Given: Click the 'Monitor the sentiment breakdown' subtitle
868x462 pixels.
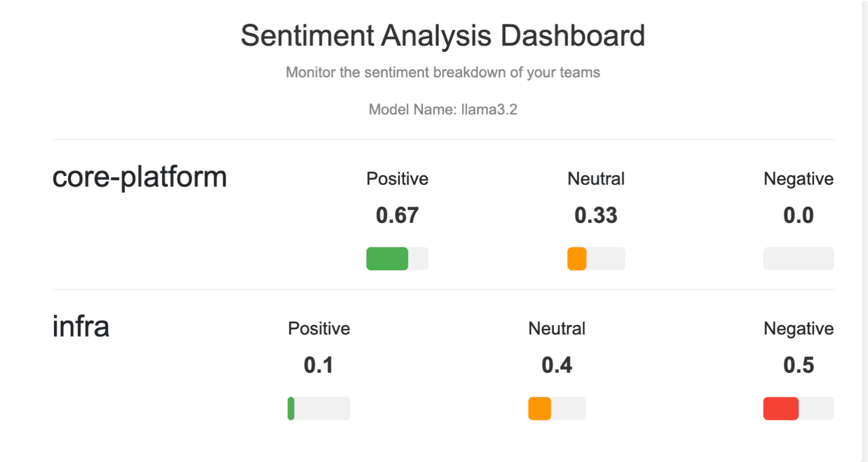Looking at the screenshot, I should pyautogui.click(x=443, y=72).
